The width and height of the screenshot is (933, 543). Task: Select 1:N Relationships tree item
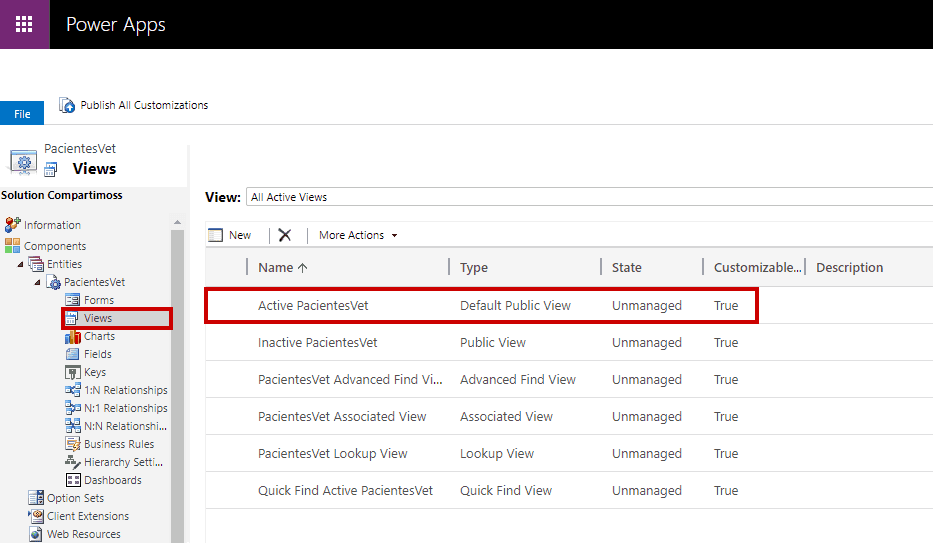126,390
